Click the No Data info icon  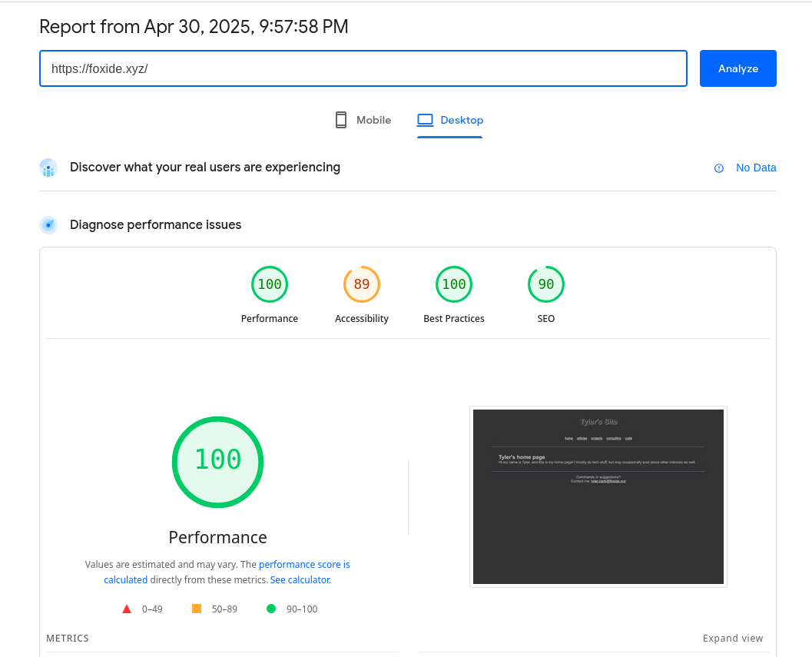click(x=719, y=168)
